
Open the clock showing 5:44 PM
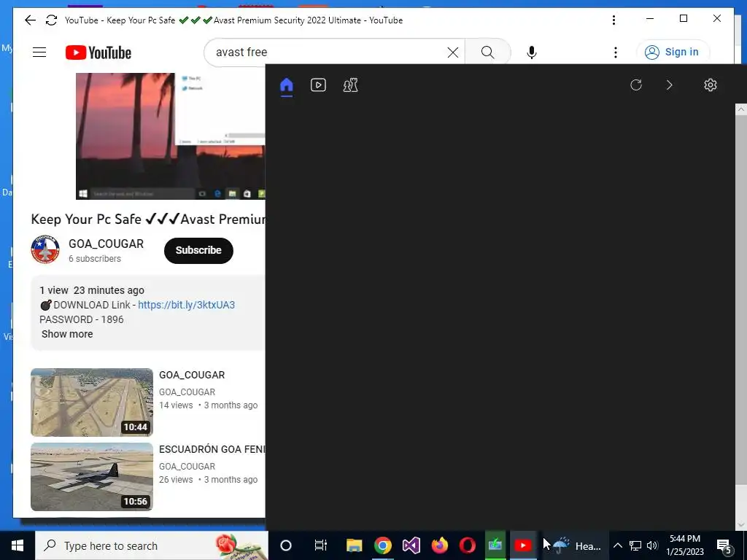point(685,545)
